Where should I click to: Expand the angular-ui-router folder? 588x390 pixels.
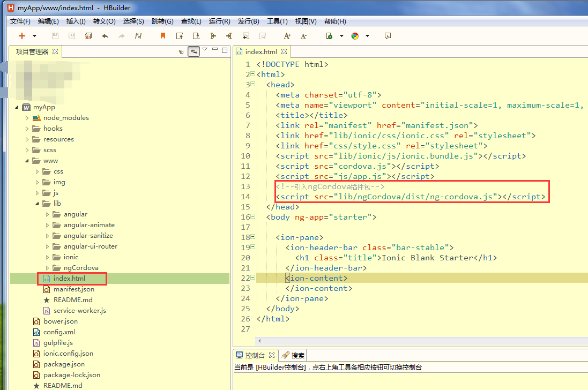[x=47, y=246]
